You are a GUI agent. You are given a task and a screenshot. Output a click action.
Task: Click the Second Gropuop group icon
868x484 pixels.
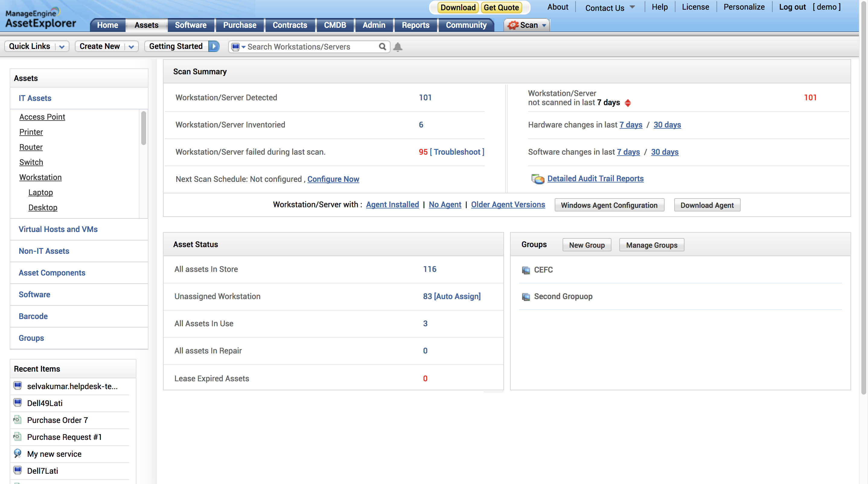pyautogui.click(x=526, y=297)
